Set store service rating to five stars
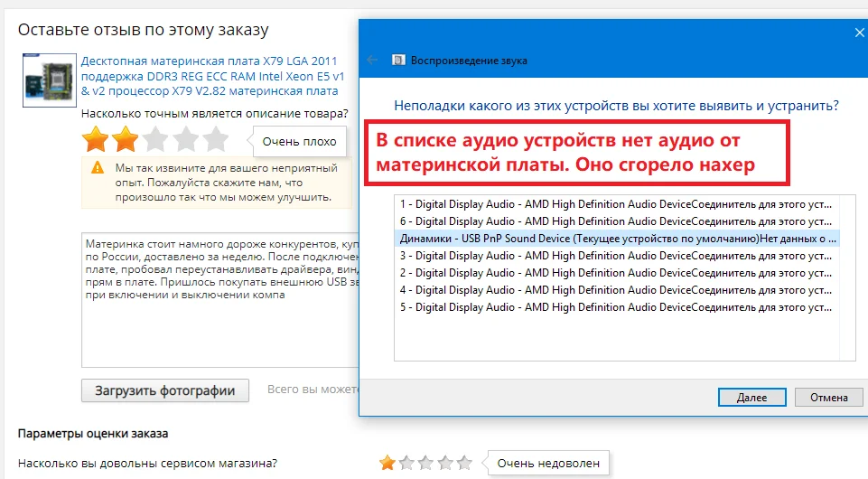The height and width of the screenshot is (479, 868). click(x=464, y=463)
